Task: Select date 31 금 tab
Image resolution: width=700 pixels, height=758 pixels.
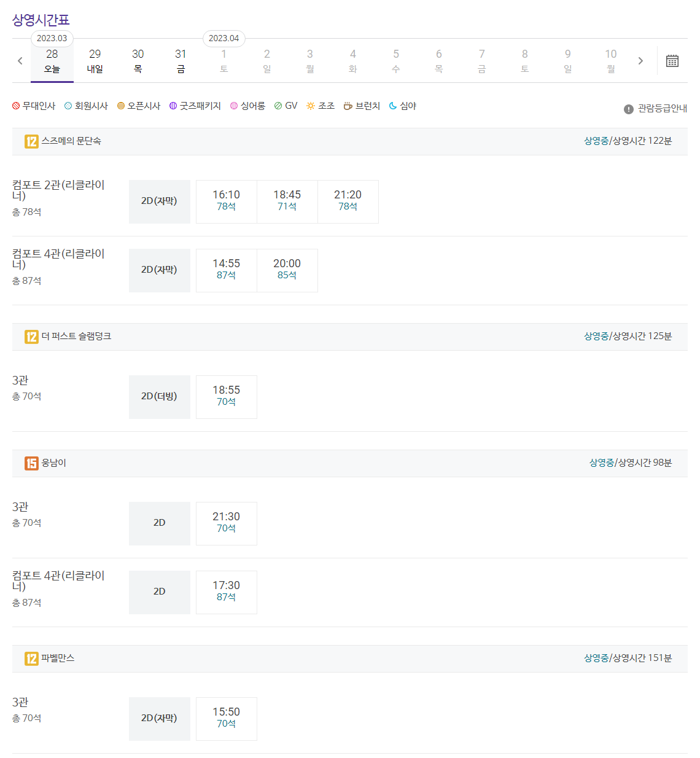Action: tap(181, 61)
